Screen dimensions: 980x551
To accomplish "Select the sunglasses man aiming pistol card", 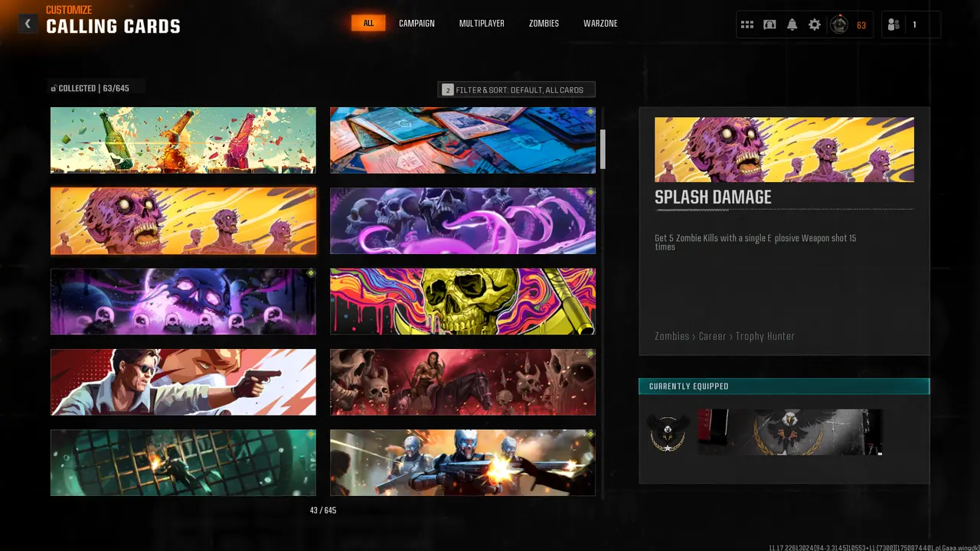I will 183,382.
